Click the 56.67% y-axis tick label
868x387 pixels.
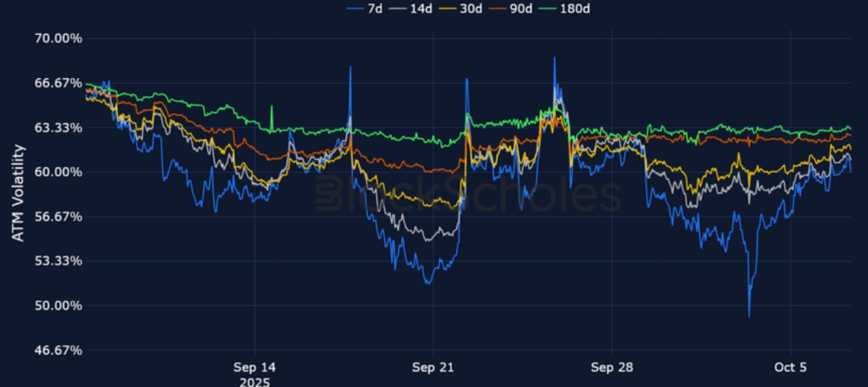point(58,216)
